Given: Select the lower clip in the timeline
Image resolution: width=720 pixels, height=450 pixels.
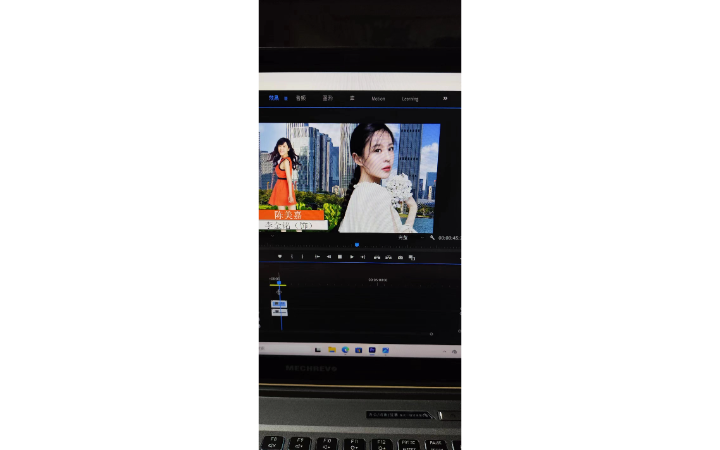Looking at the screenshot, I should point(279,312).
